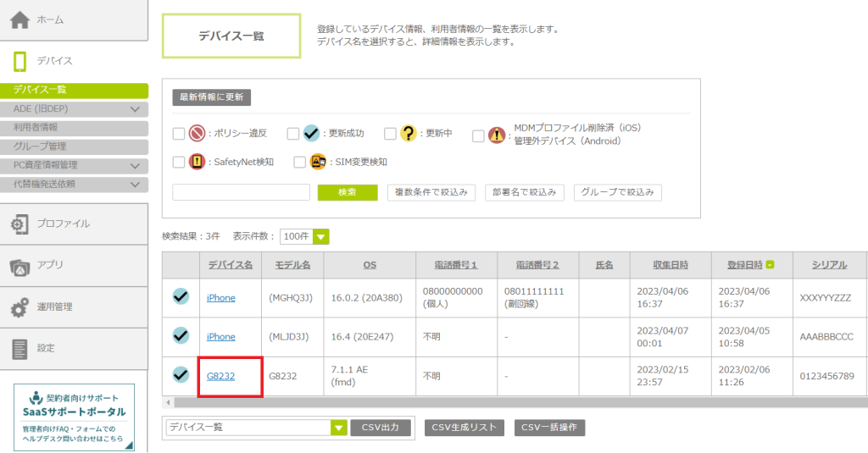The width and height of the screenshot is (868, 453).
Task: Click the status checkmark icon for G8232 row
Action: coord(181,373)
